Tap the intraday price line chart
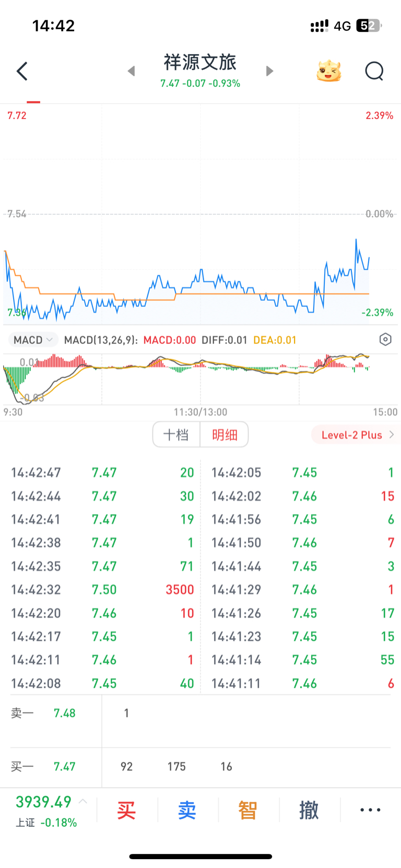 [200, 214]
